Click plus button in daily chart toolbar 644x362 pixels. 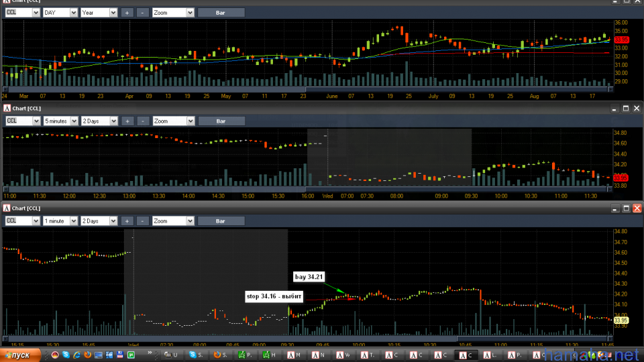(127, 13)
